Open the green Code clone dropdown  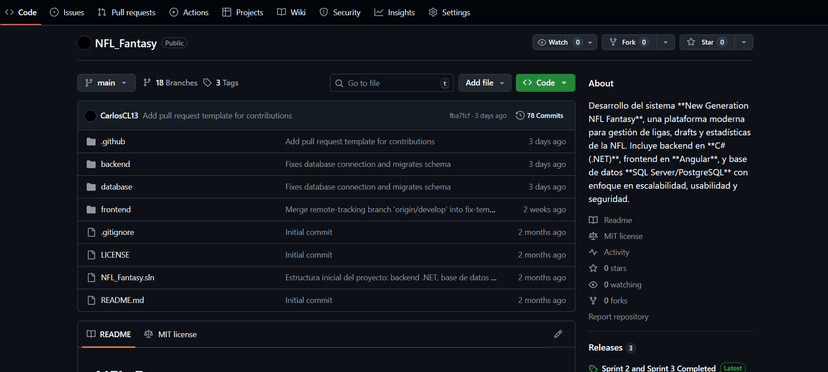click(545, 83)
